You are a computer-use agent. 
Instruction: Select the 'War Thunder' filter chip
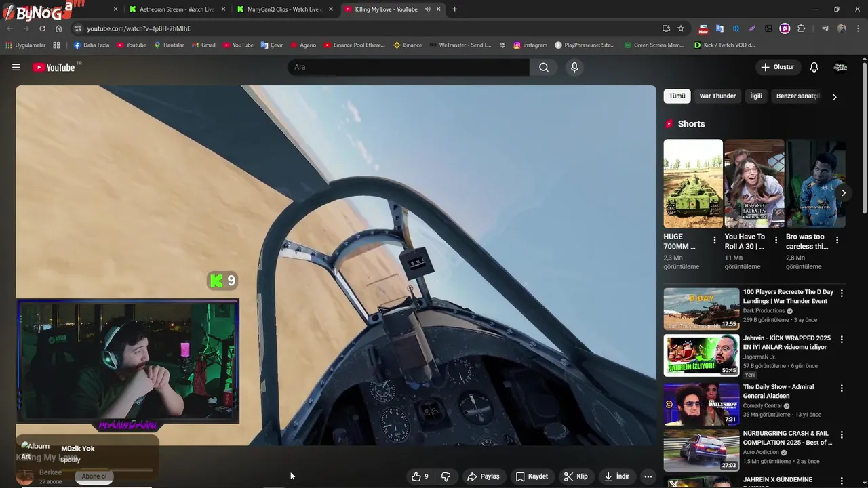717,96
